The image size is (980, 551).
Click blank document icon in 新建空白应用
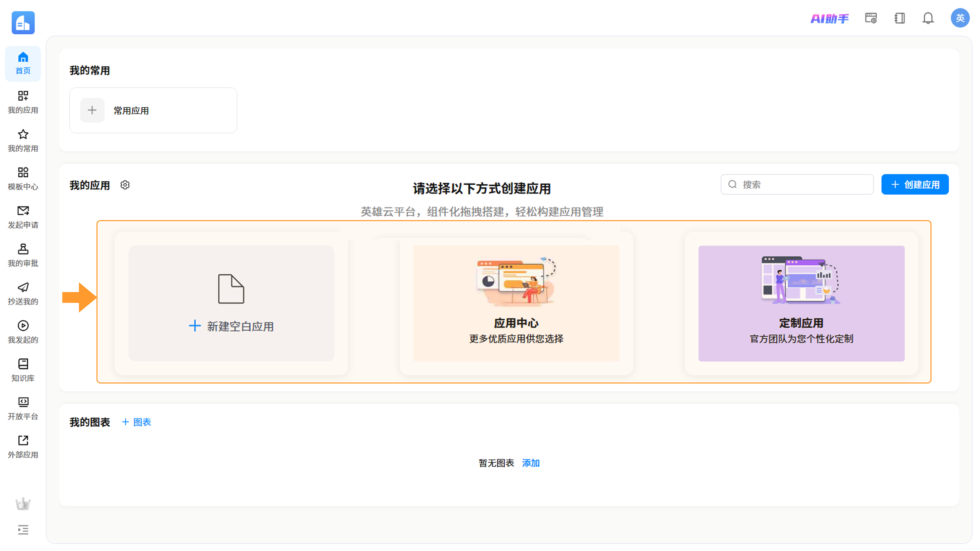coord(231,289)
